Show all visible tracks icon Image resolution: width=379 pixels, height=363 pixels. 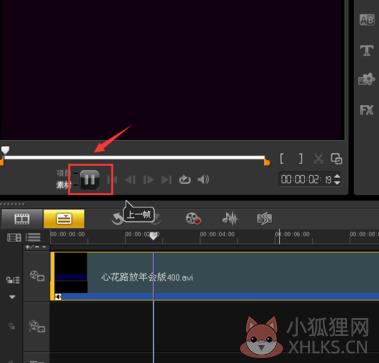tap(14, 237)
